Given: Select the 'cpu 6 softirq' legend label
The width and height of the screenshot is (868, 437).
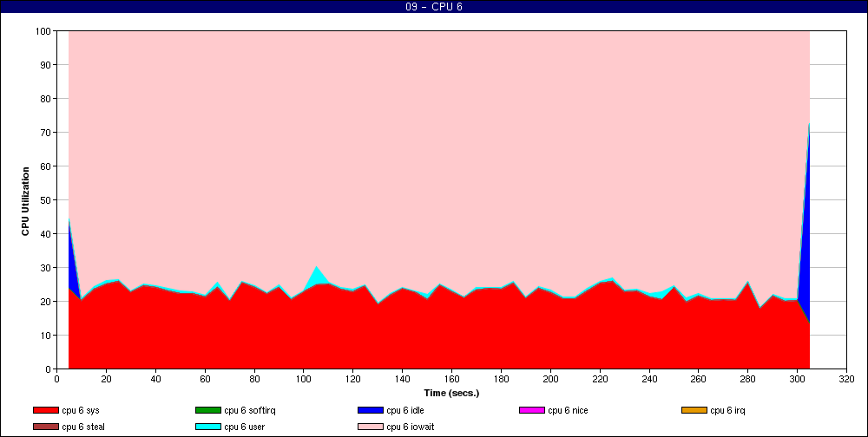Looking at the screenshot, I should pos(250,410).
